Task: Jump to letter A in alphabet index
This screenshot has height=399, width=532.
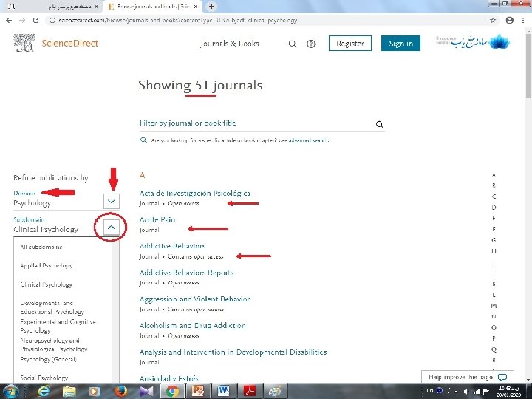Action: 494,174
